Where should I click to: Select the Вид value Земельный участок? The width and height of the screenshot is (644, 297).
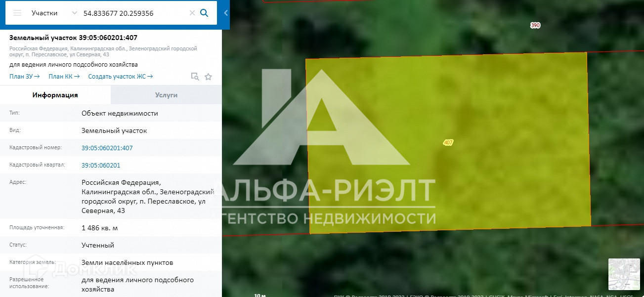click(x=114, y=130)
